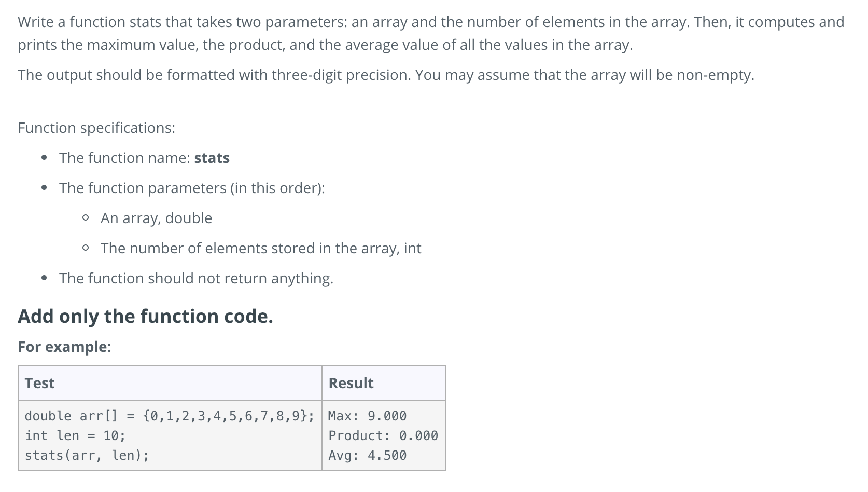Click the 'Test' column header

pos(39,383)
